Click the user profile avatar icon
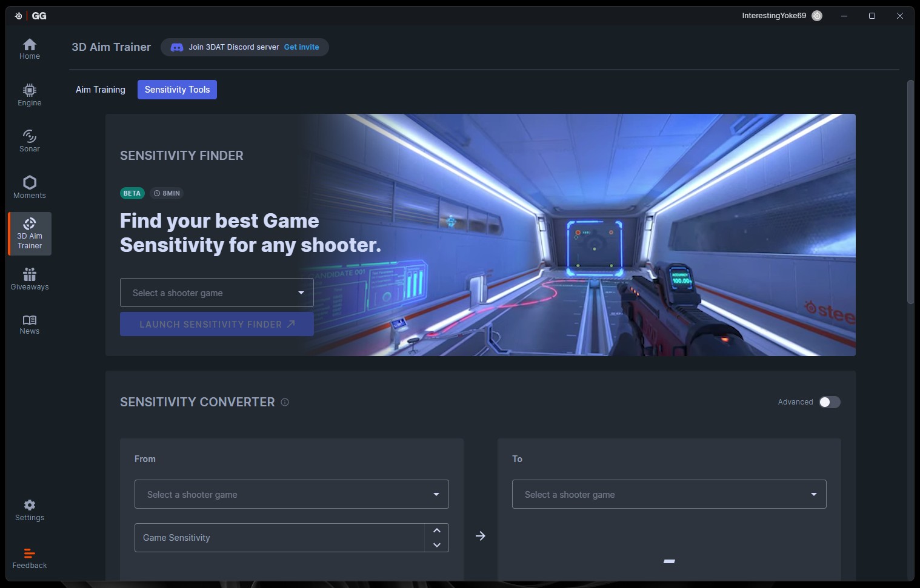 click(x=817, y=16)
